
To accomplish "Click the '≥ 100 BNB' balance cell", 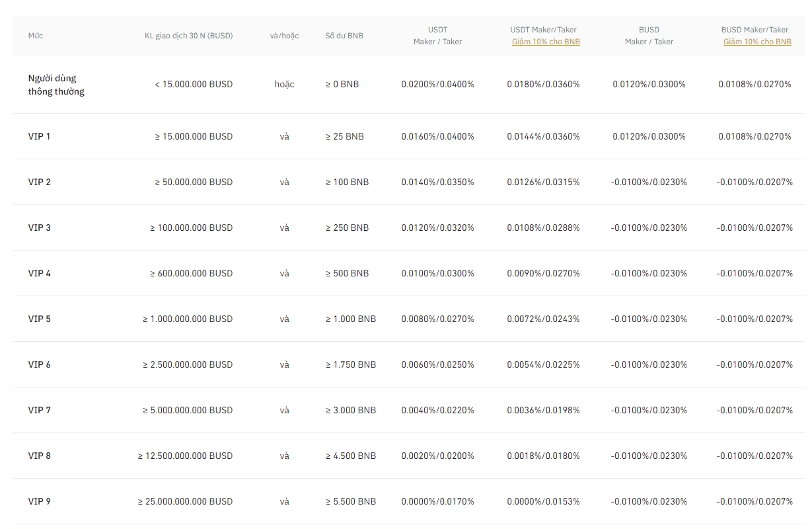I will [347, 182].
